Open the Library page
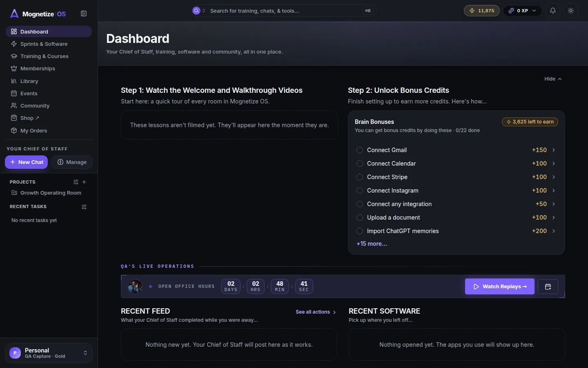Image resolution: width=588 pixels, height=368 pixels. [x=49, y=81]
